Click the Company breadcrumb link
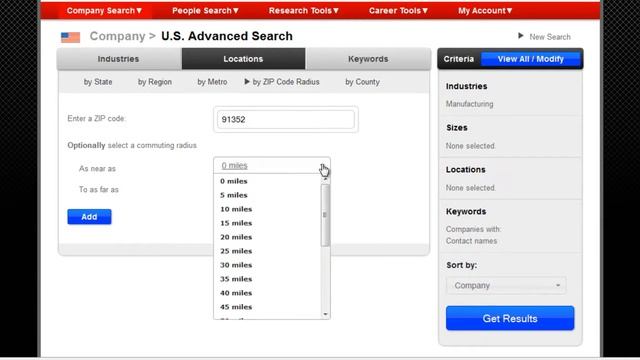Image resolution: width=640 pixels, height=360 pixels. 118,36
